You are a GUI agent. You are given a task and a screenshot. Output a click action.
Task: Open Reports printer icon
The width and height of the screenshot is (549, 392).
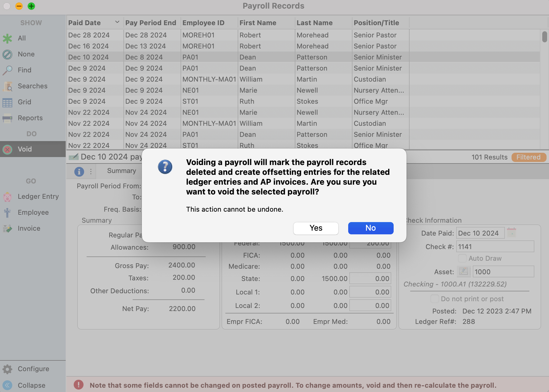point(7,118)
